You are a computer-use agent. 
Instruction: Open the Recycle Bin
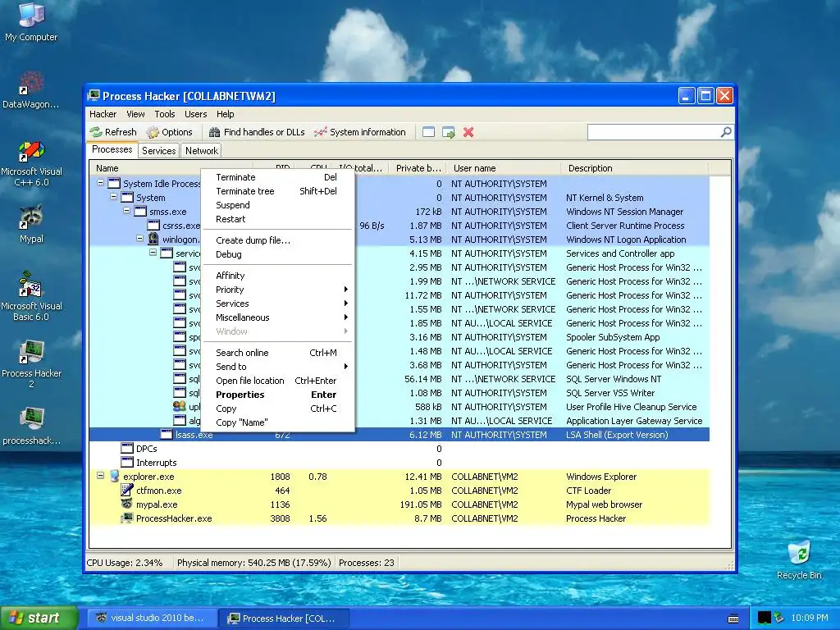pos(799,560)
